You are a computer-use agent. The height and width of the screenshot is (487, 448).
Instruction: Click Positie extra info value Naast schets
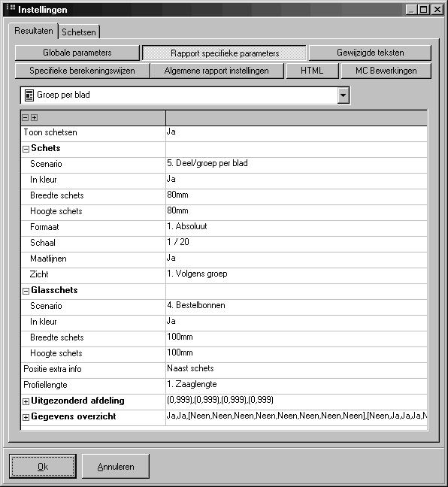coord(190,368)
